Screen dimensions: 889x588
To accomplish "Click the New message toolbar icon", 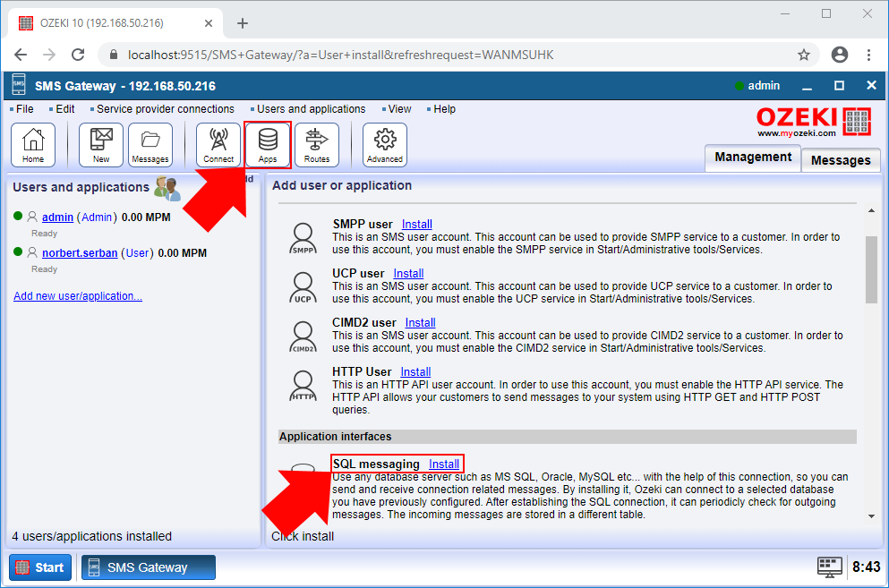I will pyautogui.click(x=100, y=144).
